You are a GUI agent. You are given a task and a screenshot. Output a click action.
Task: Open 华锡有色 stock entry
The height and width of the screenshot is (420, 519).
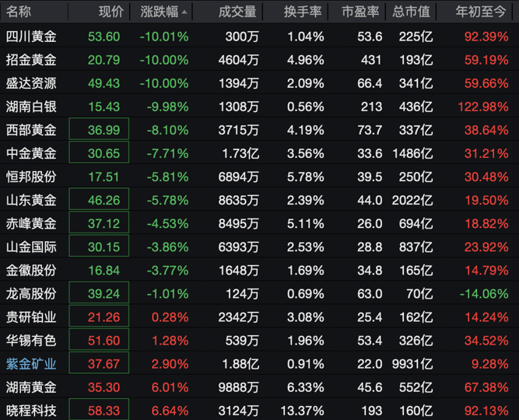(x=31, y=340)
